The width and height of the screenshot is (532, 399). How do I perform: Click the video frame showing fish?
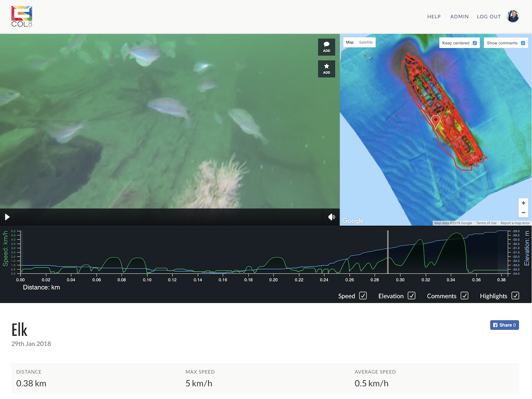click(x=170, y=121)
